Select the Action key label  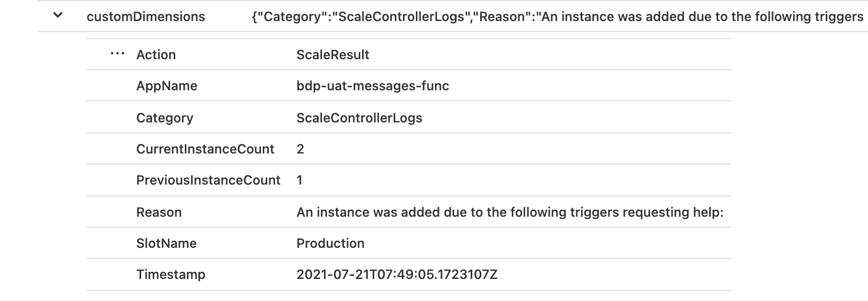click(x=156, y=54)
